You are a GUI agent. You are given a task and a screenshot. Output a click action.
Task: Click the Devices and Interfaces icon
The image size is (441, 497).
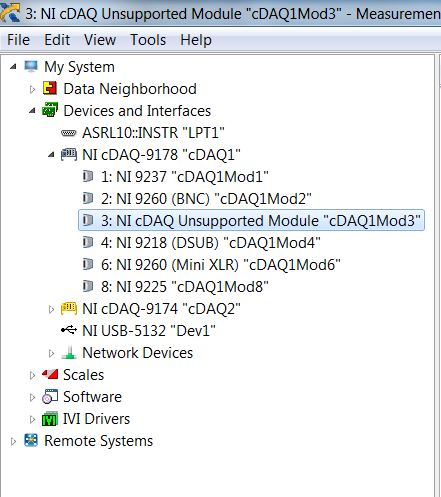(x=50, y=110)
